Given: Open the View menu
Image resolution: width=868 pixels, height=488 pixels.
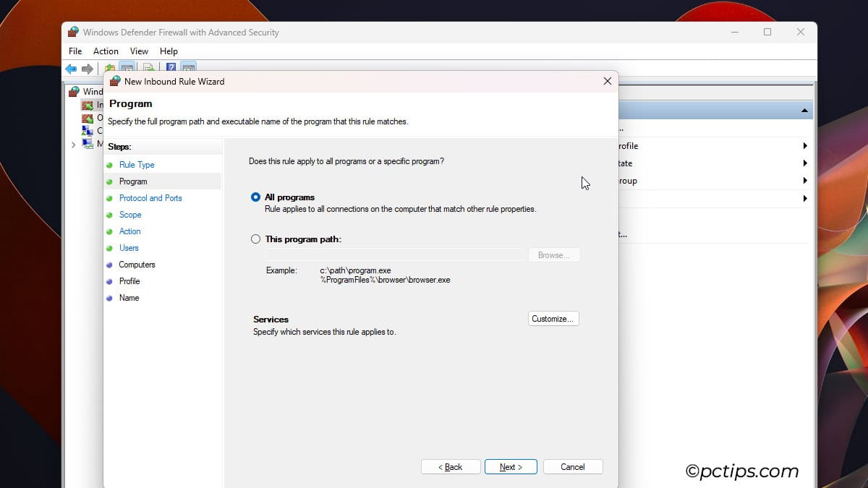Looking at the screenshot, I should click(x=139, y=51).
